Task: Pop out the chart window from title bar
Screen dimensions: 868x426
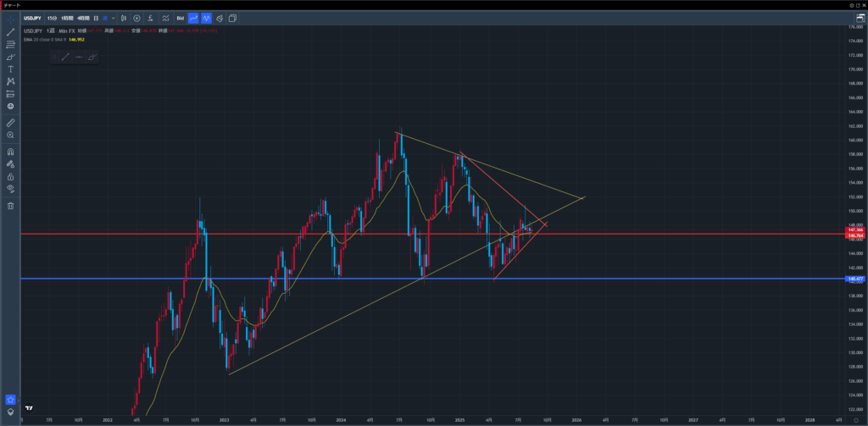Action: tap(858, 5)
